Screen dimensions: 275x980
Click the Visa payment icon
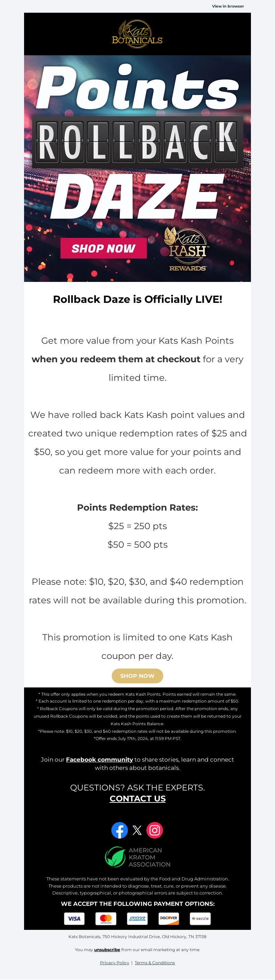point(74,919)
